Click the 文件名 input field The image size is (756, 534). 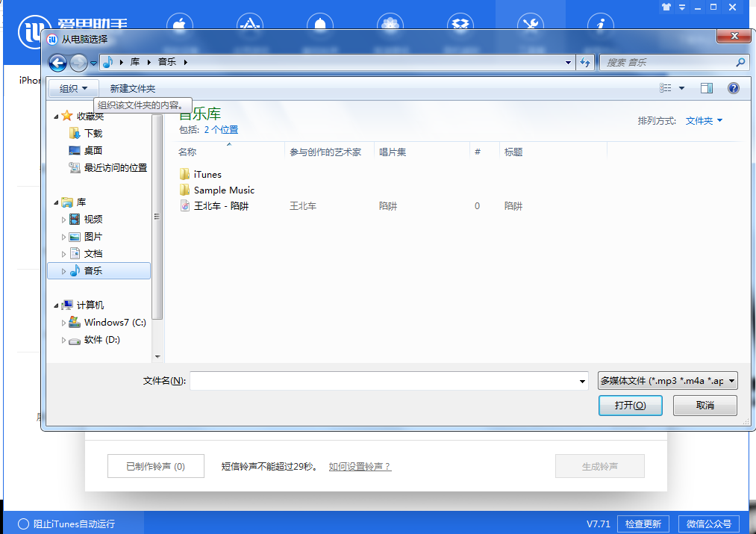(x=384, y=381)
